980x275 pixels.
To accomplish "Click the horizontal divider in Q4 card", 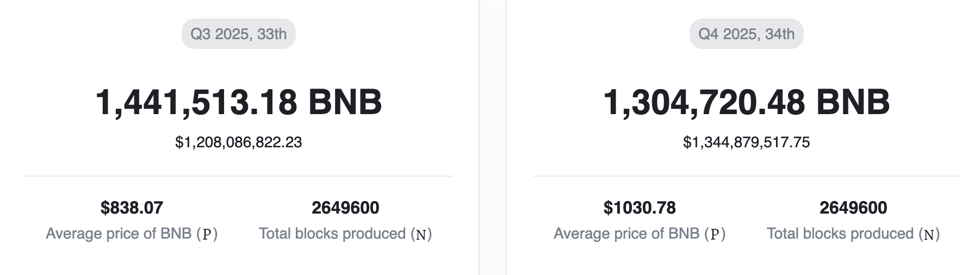I will (746, 176).
